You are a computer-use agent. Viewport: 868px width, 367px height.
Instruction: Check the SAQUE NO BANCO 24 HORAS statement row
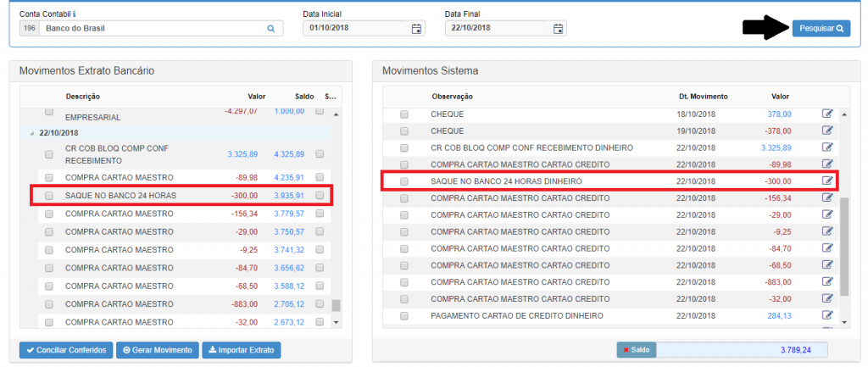click(49, 196)
